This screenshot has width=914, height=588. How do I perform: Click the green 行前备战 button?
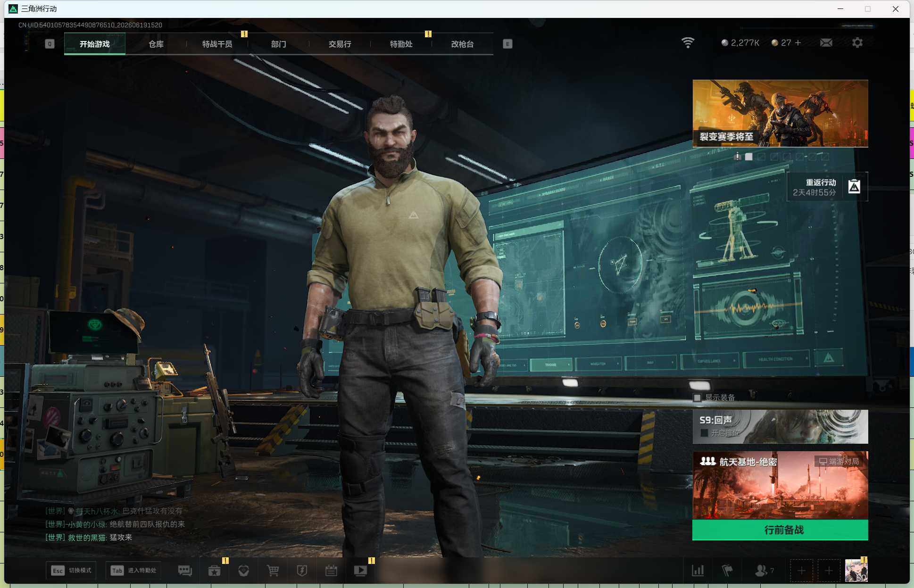click(780, 530)
